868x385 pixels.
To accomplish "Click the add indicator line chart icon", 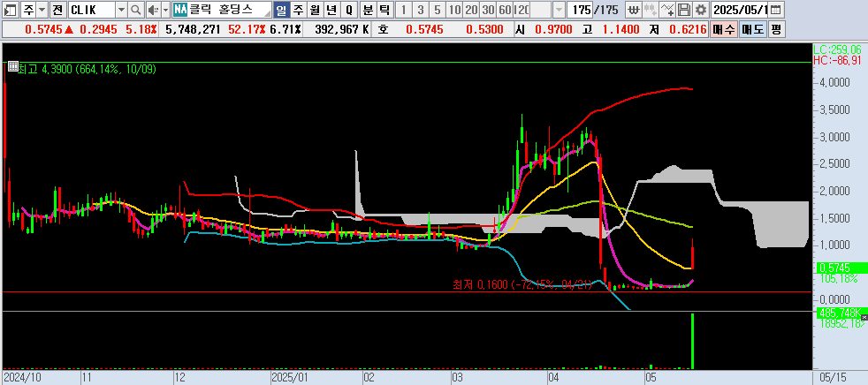I will (667, 10).
